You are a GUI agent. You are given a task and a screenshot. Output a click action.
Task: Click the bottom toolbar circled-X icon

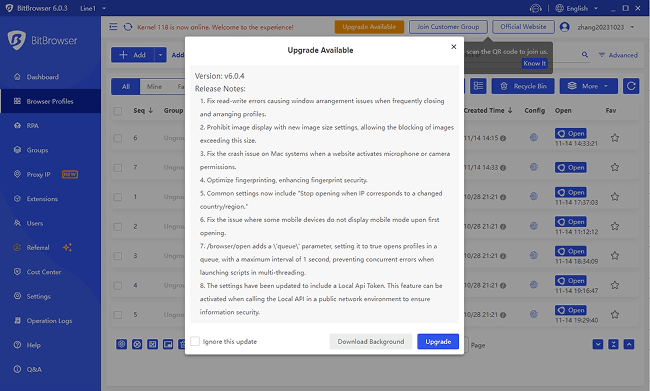137,344
